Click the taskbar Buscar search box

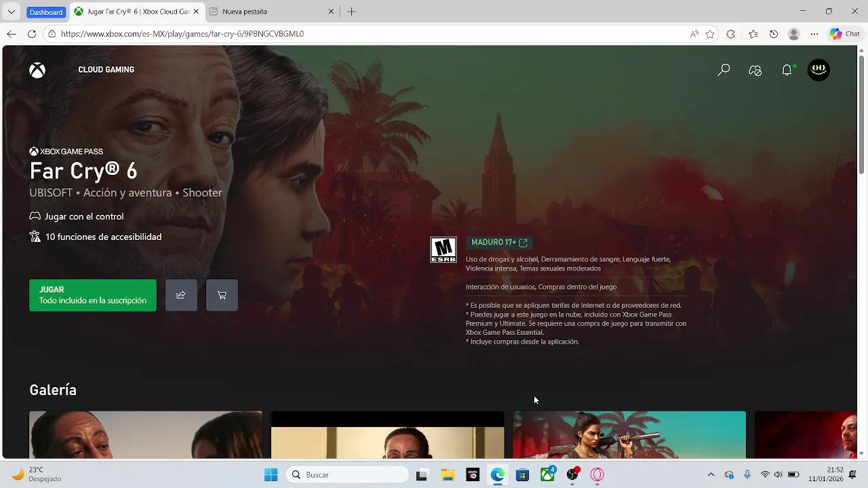347,475
